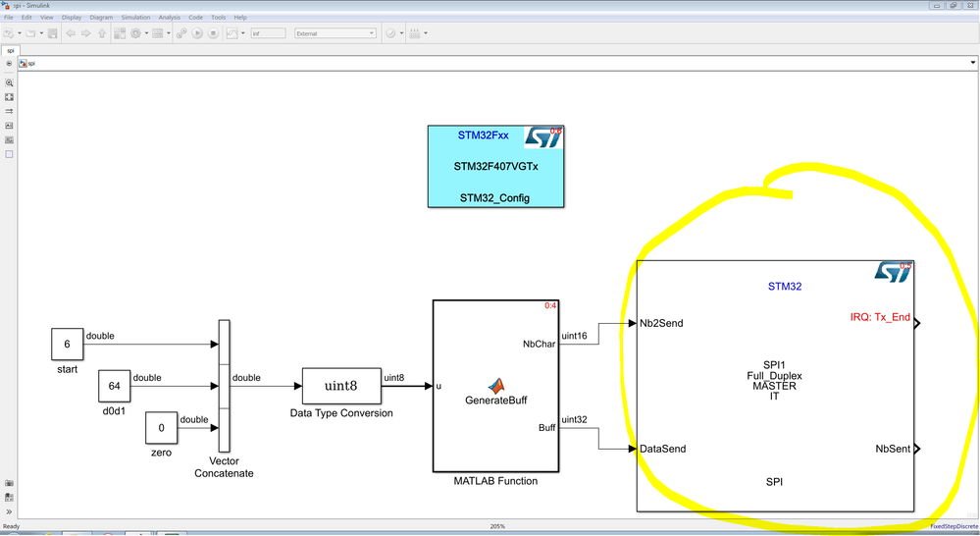Click the Fit to View palette icon
Viewport: 980px width, 536px height.
coord(9,97)
